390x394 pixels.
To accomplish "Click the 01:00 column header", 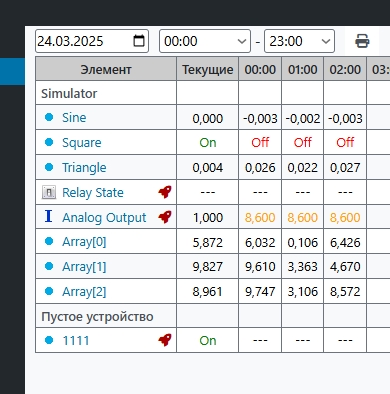I will [x=302, y=69].
